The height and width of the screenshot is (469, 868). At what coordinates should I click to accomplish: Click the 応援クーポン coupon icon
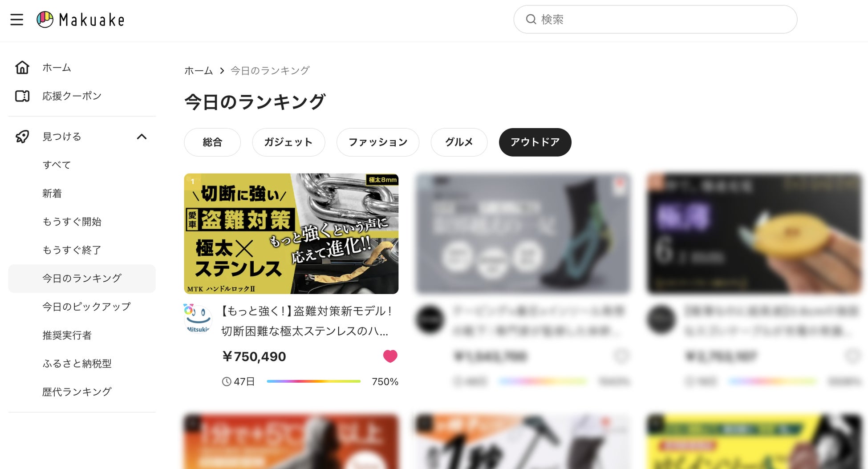point(22,96)
